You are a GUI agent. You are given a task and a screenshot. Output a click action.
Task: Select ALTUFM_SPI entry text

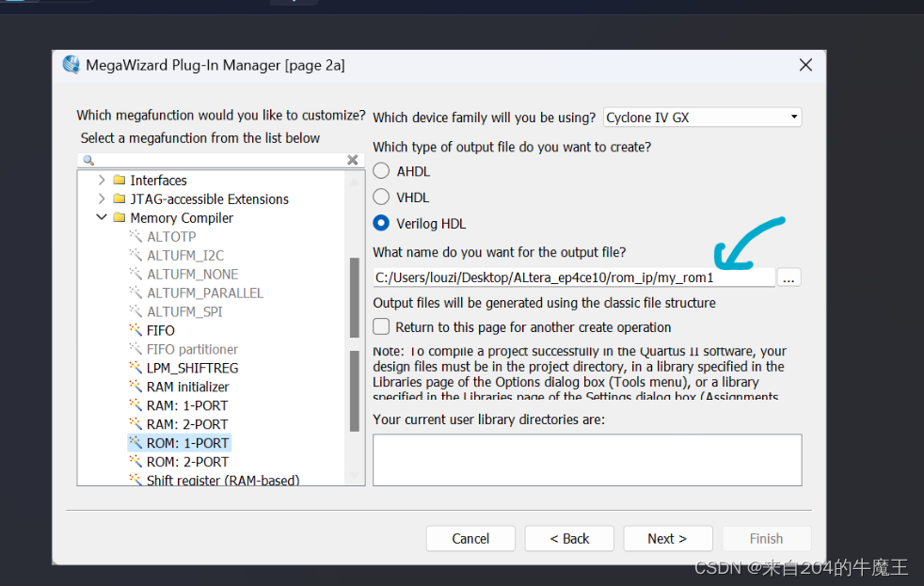coord(184,311)
